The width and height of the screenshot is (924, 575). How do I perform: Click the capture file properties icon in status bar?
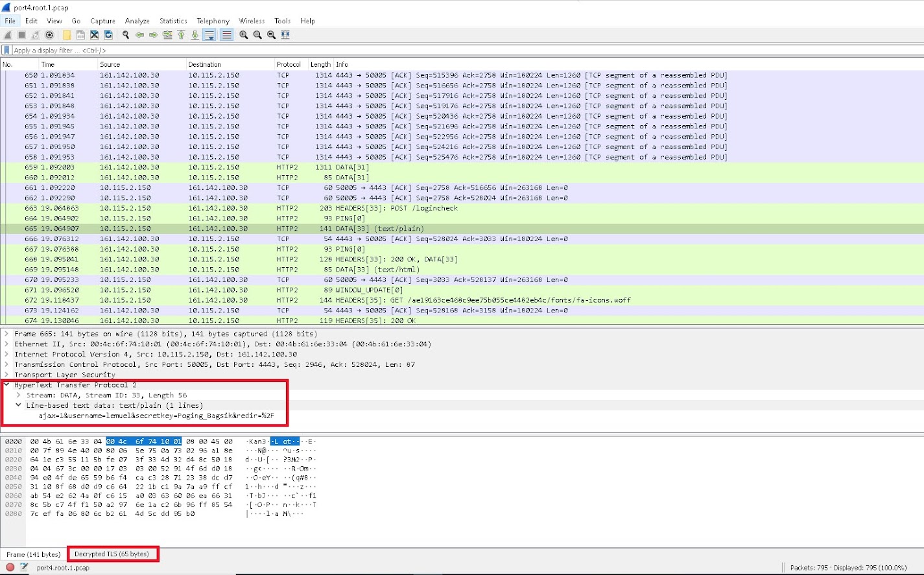point(24,567)
